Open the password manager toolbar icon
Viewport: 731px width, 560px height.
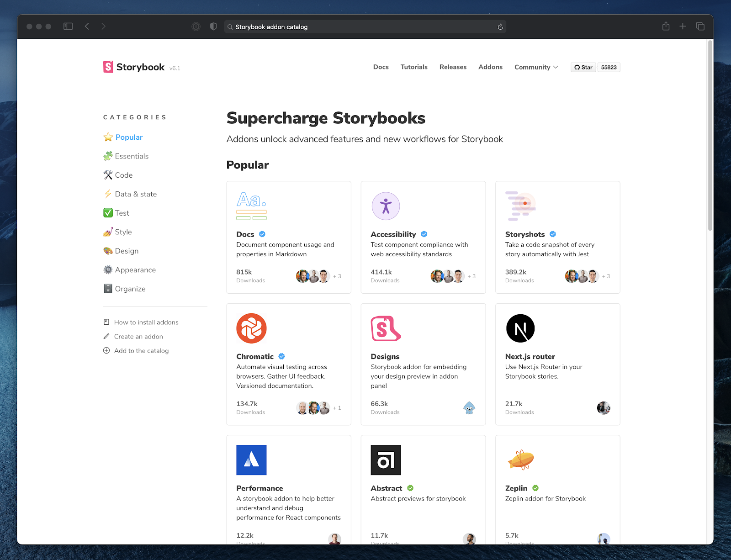196,26
